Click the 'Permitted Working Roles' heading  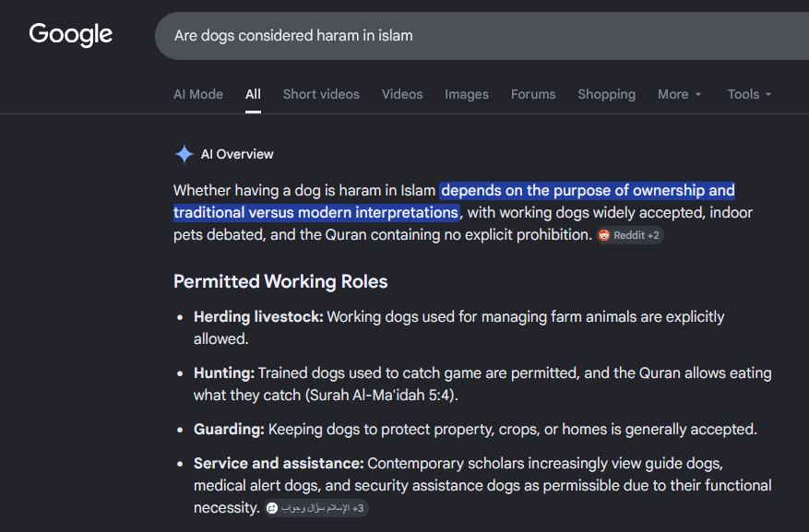click(x=280, y=282)
